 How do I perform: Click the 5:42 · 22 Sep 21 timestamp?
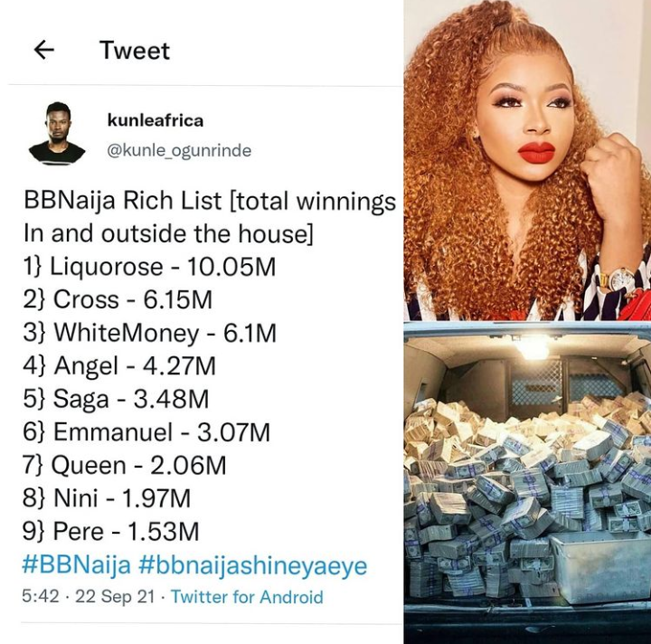88,597
